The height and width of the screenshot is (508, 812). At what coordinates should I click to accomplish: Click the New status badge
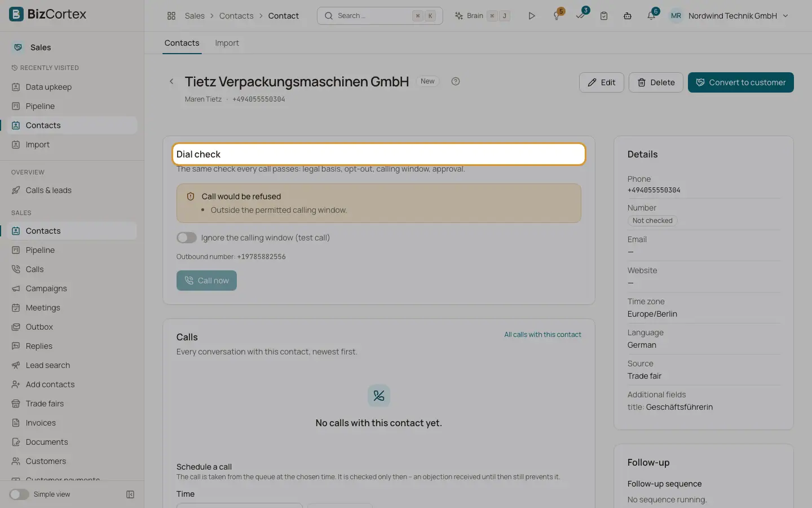(427, 81)
